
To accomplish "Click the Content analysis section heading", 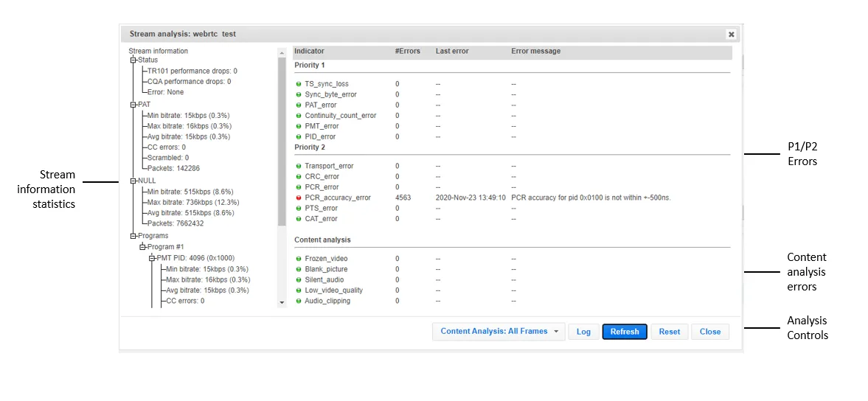I will [x=322, y=240].
